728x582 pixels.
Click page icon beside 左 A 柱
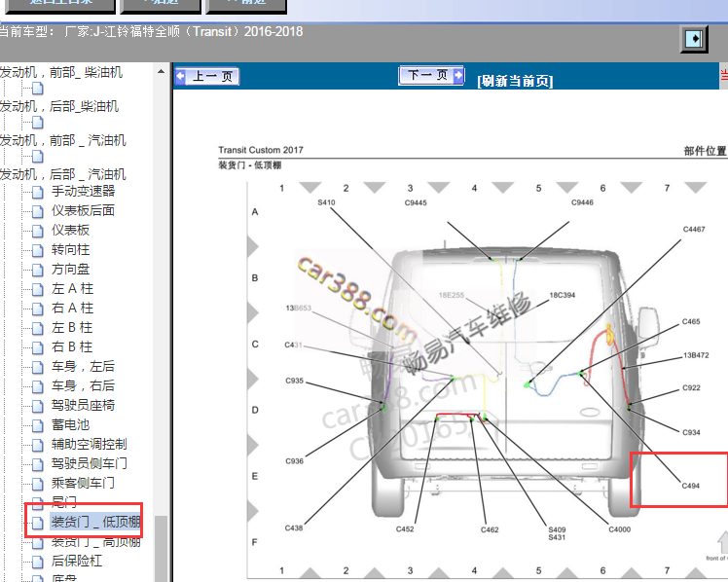pyautogui.click(x=37, y=289)
